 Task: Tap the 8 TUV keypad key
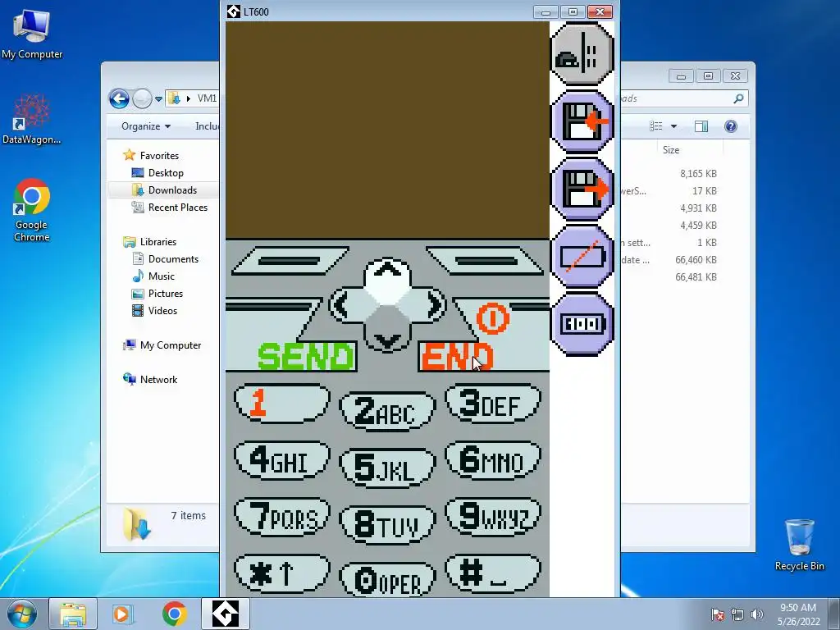coord(387,524)
